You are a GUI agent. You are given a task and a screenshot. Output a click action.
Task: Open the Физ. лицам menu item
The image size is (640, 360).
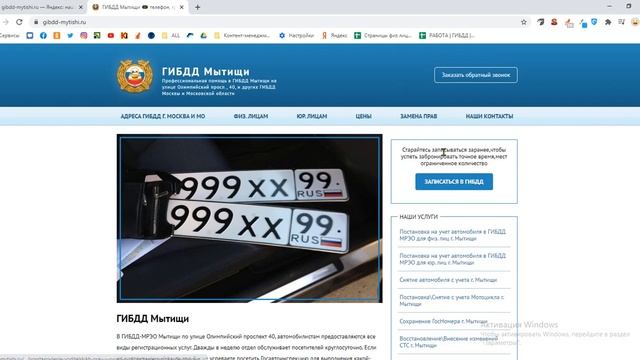[251, 116]
